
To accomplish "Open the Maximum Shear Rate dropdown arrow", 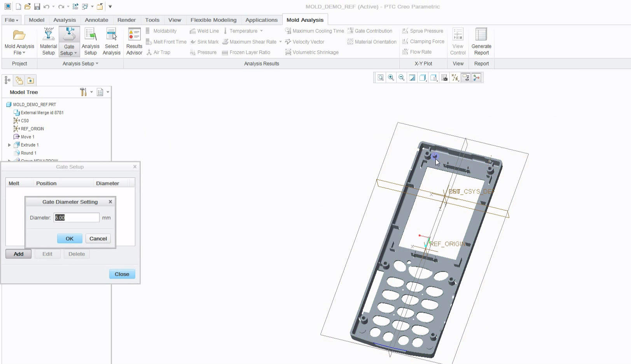I will tap(280, 42).
